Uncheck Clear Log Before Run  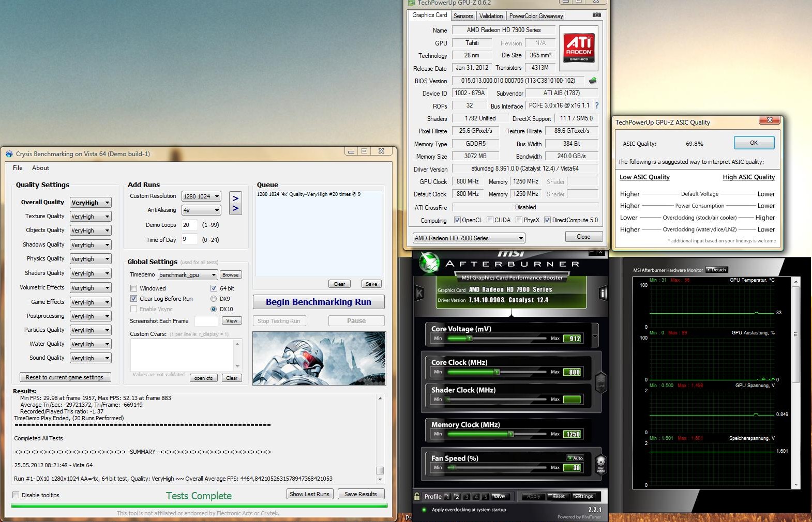tap(133, 299)
